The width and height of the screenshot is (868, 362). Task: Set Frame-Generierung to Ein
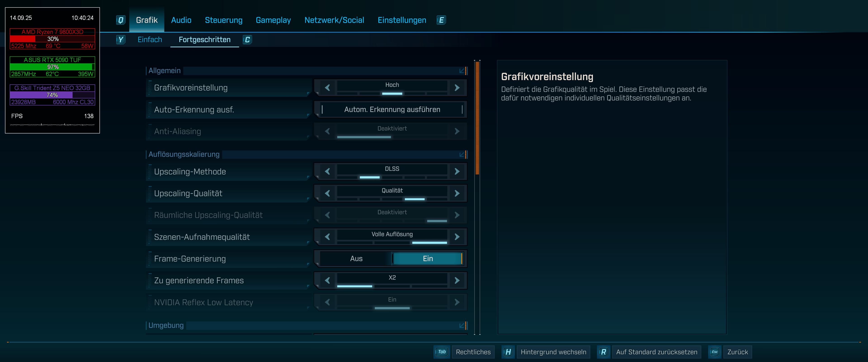(x=428, y=259)
